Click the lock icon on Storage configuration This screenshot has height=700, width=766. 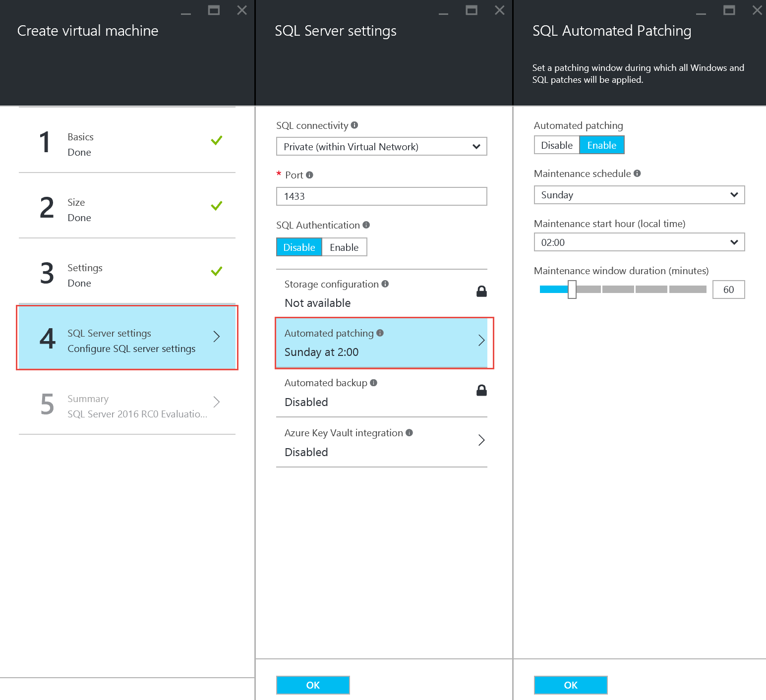(x=481, y=292)
